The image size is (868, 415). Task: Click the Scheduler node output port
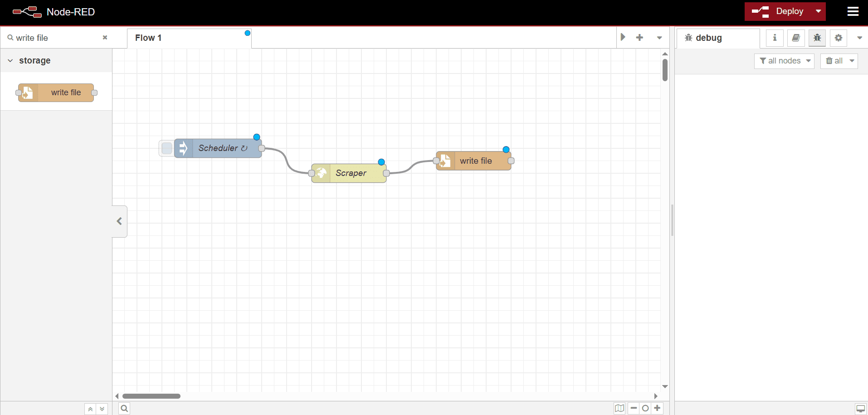[x=262, y=148]
